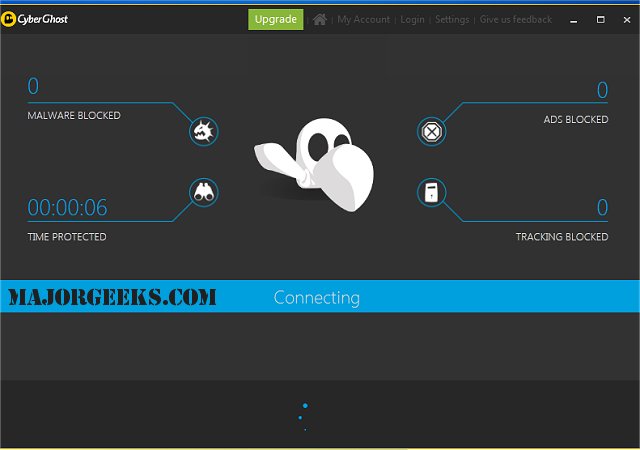
Task: Click the 00:00:06 timer value
Action: tap(67, 207)
